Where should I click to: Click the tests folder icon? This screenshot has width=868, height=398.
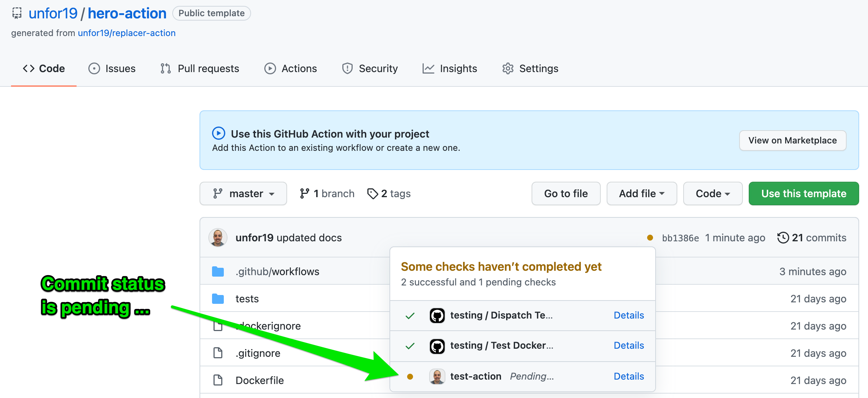coord(218,299)
